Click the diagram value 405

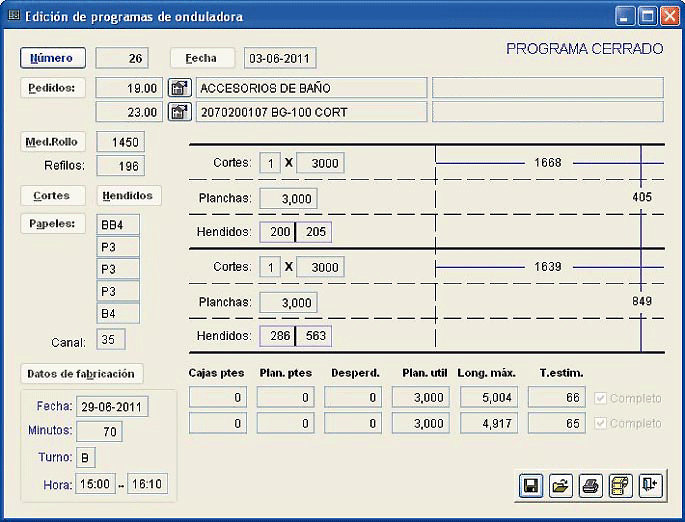point(642,197)
